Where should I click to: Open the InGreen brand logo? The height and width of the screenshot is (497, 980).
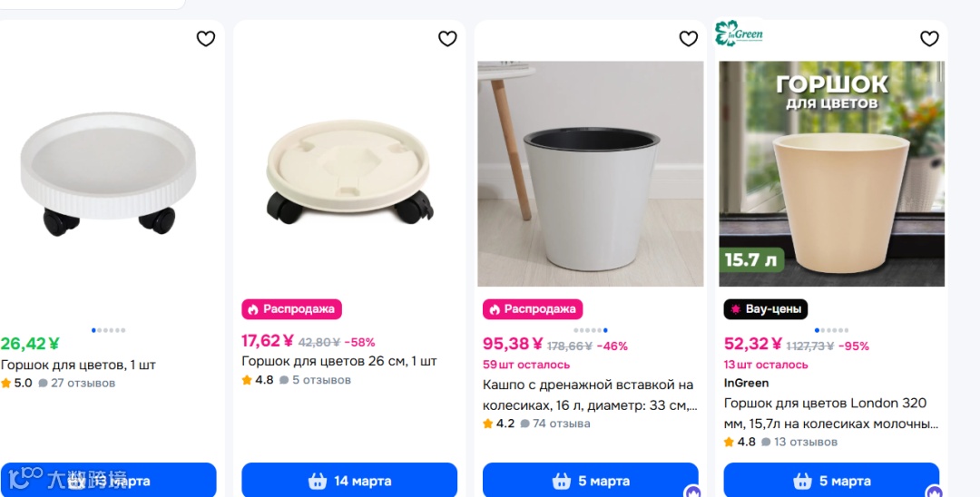tap(739, 33)
